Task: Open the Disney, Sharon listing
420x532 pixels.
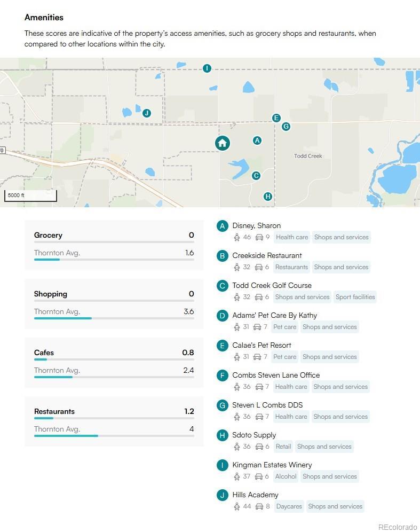Action: coord(256,225)
